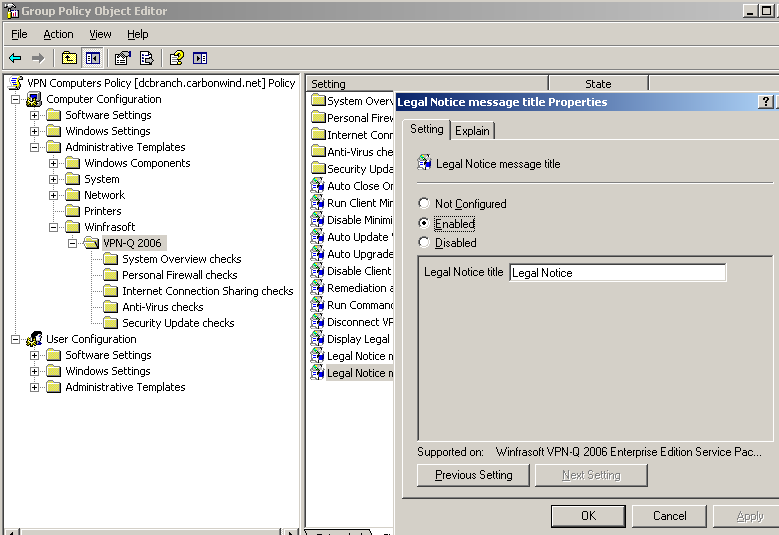Toggle the Show/Hide Console Tree icon
The width and height of the screenshot is (779, 535).
pos(93,58)
